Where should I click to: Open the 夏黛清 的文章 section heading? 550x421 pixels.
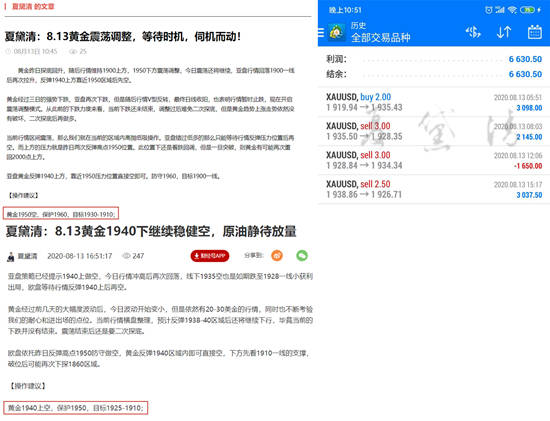(x=33, y=6)
